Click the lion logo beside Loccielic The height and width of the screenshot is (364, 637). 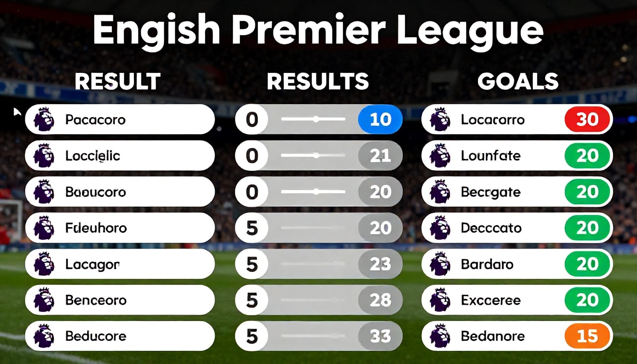point(44,155)
